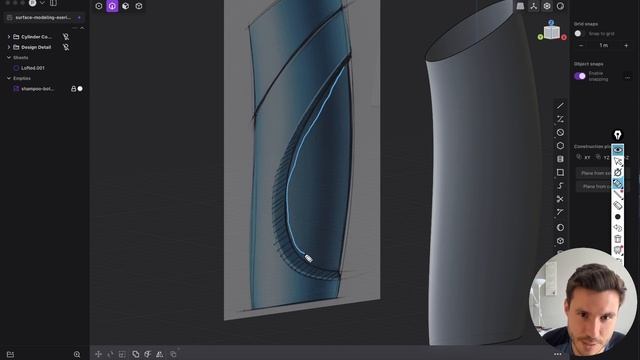The image size is (640, 360).
Task: Open the assets folder icon at bottom left
Action: tap(10, 354)
